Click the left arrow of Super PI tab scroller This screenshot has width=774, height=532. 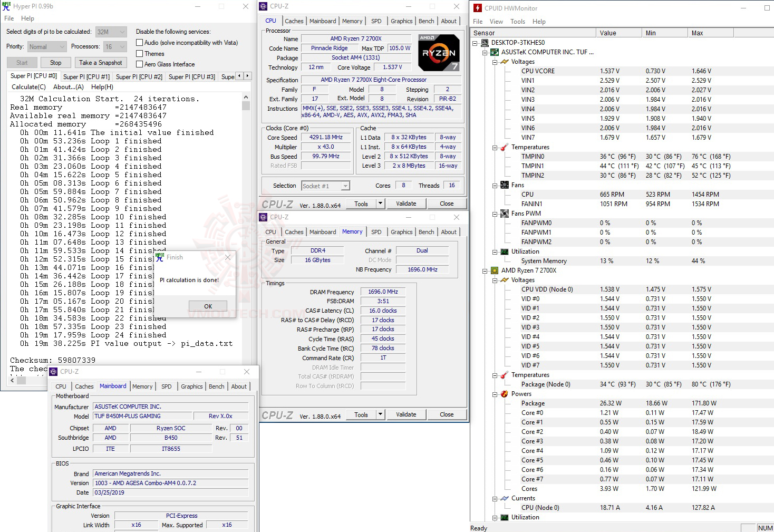tap(239, 76)
